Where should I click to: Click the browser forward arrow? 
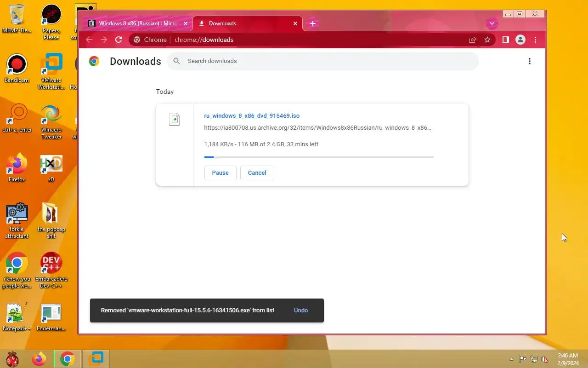point(104,40)
